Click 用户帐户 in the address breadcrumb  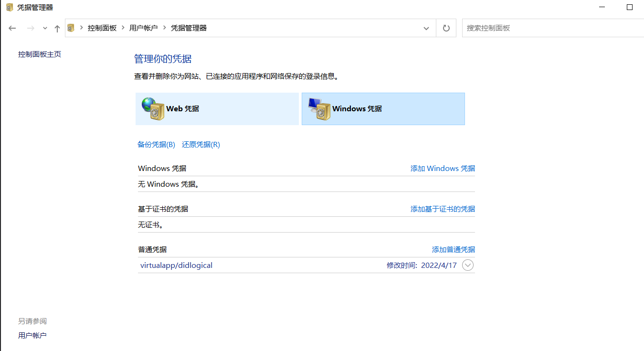143,28
